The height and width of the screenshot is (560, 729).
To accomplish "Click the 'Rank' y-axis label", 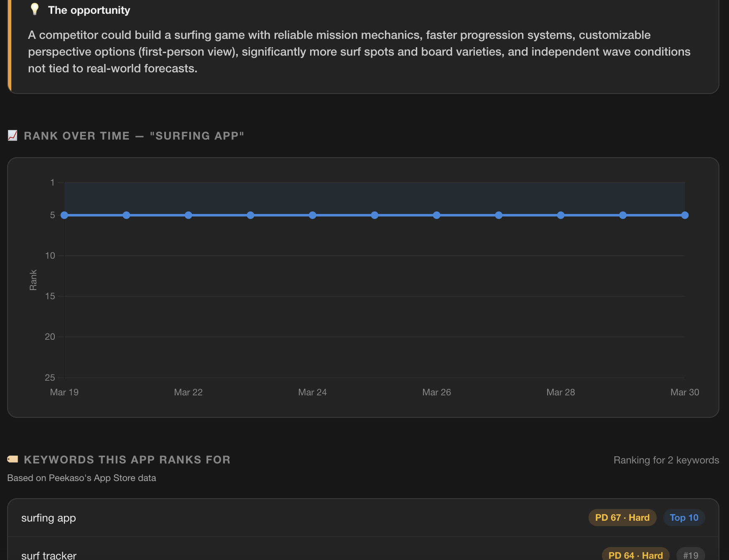I will point(33,280).
